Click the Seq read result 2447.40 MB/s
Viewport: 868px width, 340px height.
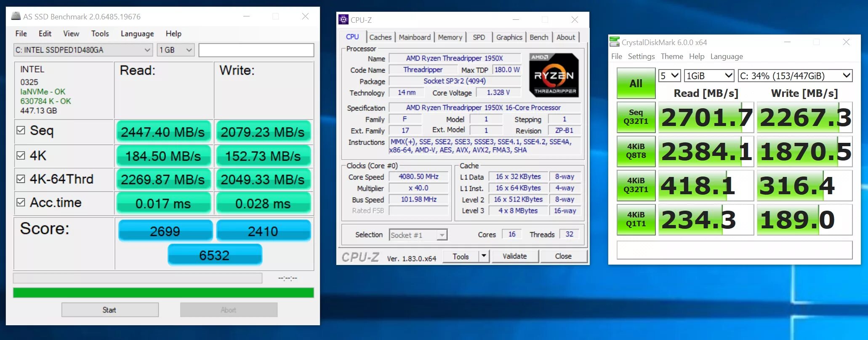click(163, 132)
